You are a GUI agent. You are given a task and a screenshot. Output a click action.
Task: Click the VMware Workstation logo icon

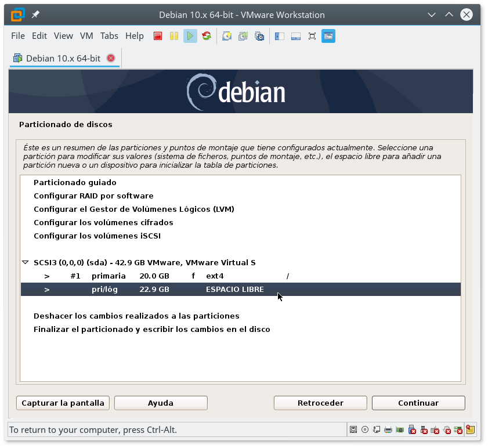[x=18, y=15]
